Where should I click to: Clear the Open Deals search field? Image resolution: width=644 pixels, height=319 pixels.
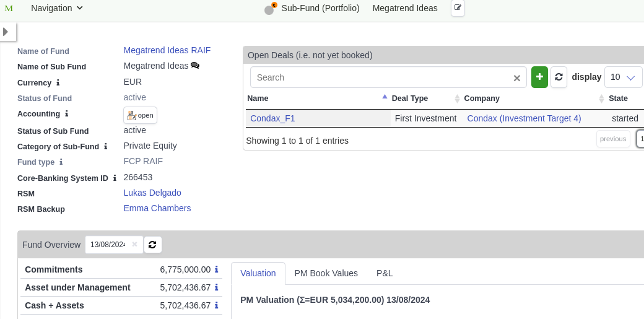pos(517,78)
